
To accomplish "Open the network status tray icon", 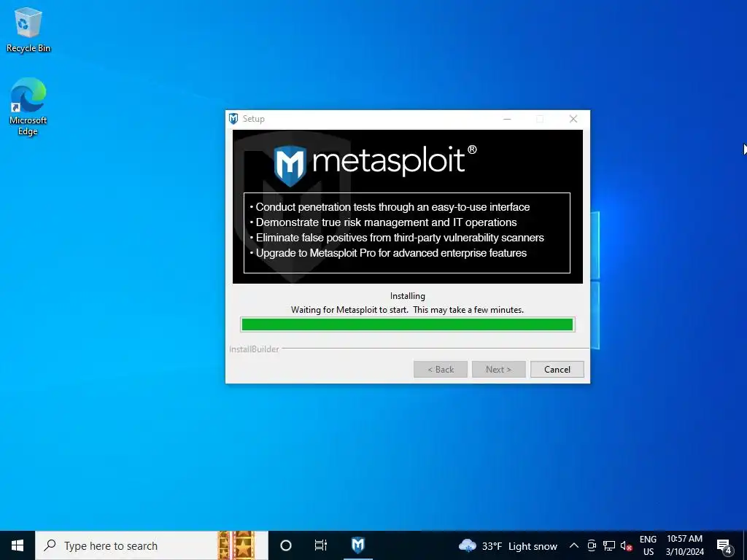I will coord(609,546).
